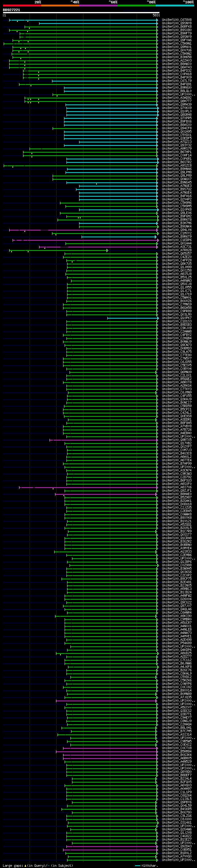Select hit label UniRef100_B4FD32
The width and height of the screenshot is (197, 868).
coord(177,71)
